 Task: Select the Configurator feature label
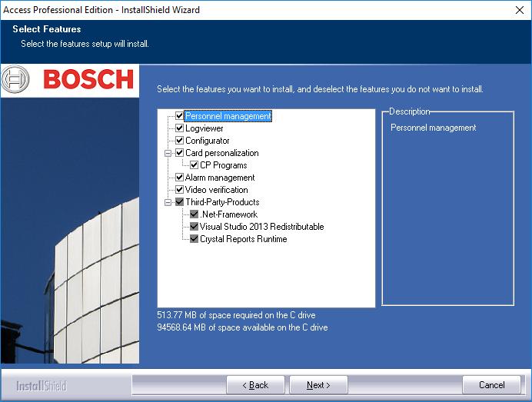(x=208, y=141)
